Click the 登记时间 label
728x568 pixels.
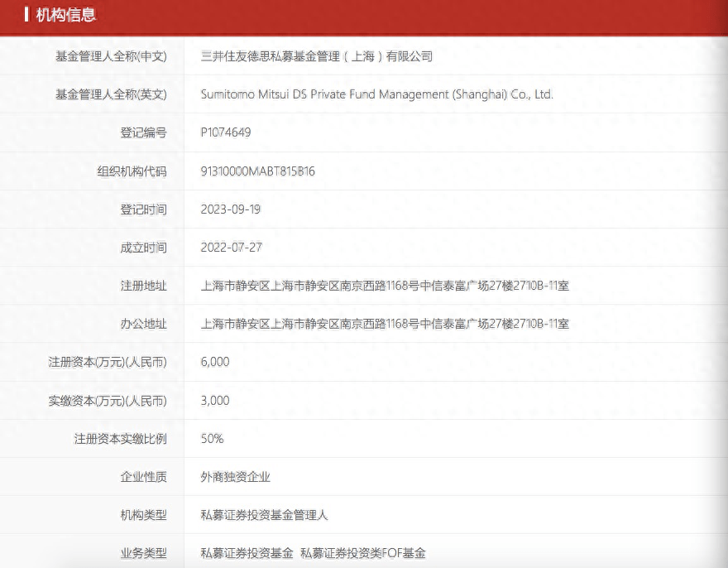click(x=143, y=209)
